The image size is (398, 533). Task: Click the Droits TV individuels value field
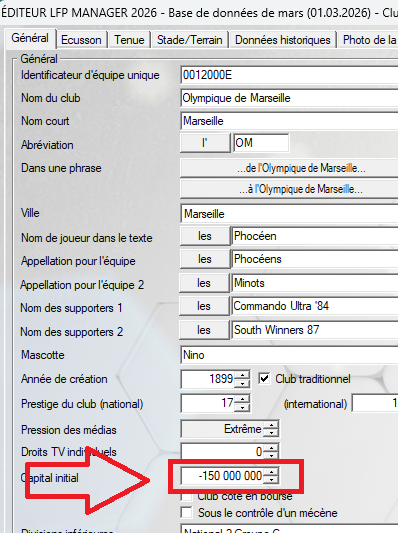pos(222,452)
